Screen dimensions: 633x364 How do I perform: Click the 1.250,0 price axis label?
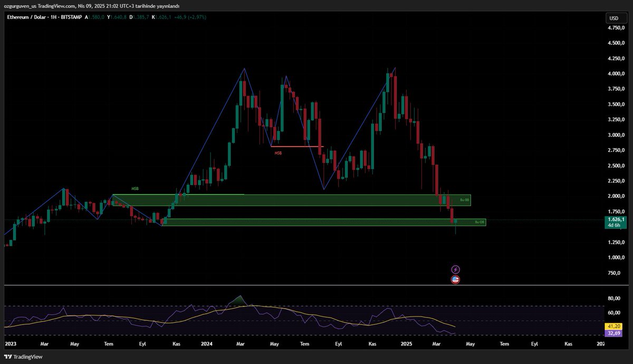pyautogui.click(x=616, y=242)
